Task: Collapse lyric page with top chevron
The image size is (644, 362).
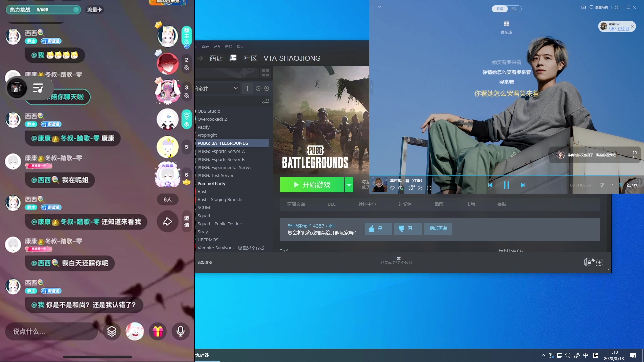Action: [379, 7]
